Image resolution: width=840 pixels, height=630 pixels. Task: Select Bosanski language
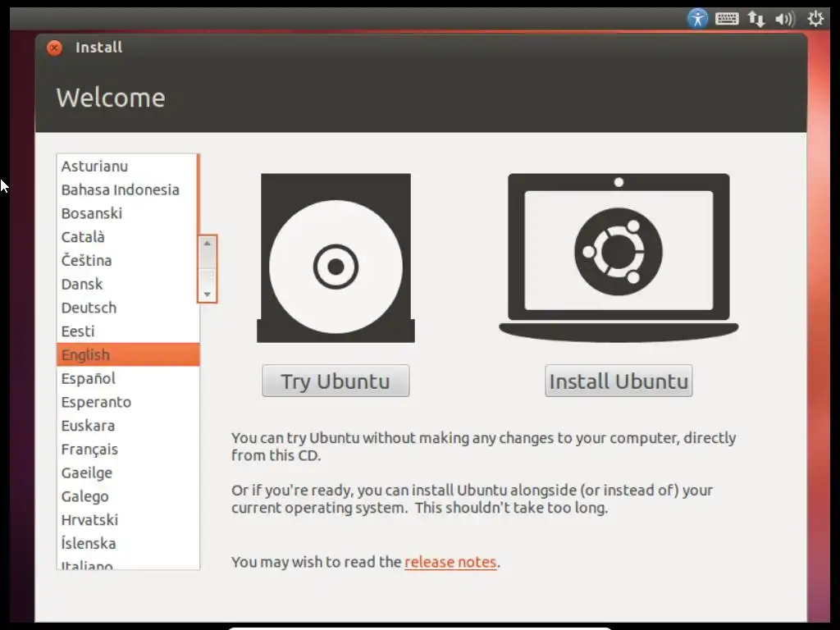128,213
